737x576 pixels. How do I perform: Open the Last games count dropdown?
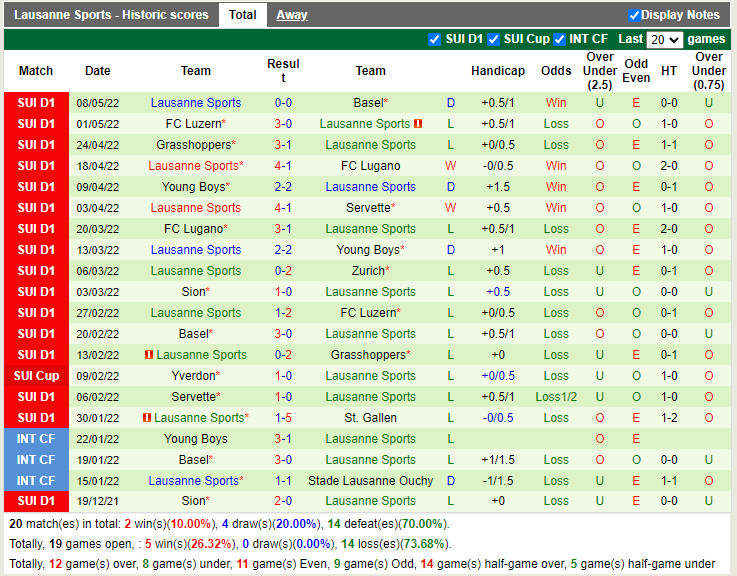click(x=664, y=40)
